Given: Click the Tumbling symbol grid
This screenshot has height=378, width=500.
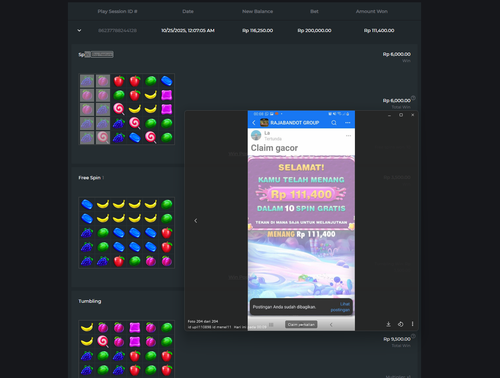Looking at the screenshot, I should [127, 349].
